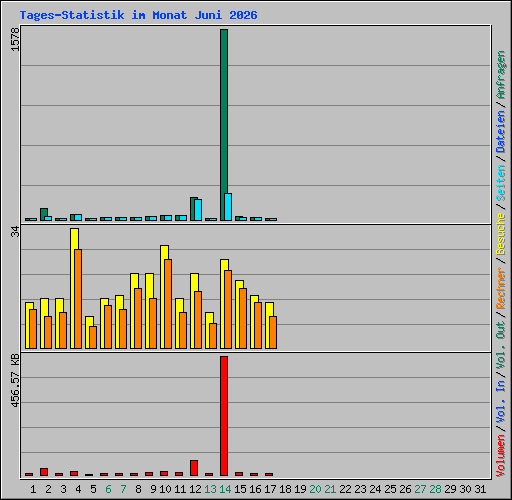Click green weekend day 6 on the x-axis

point(108,489)
